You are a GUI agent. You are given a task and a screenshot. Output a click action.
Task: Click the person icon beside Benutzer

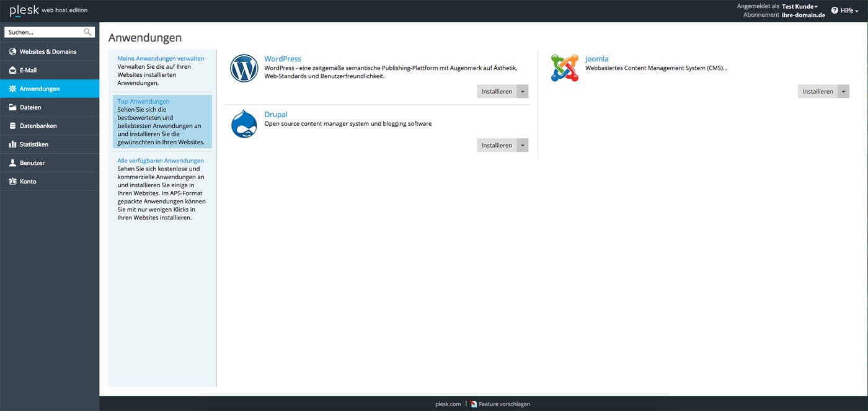click(x=12, y=163)
